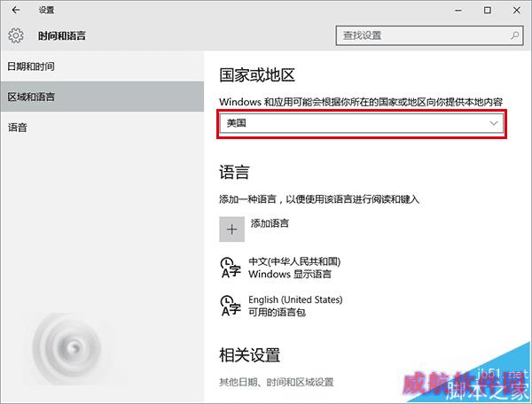The image size is (532, 404).
Task: Click the 相关设置 heading
Action: tap(249, 355)
